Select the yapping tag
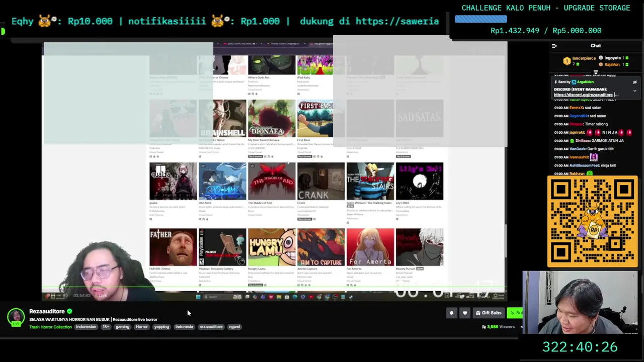 [162, 327]
